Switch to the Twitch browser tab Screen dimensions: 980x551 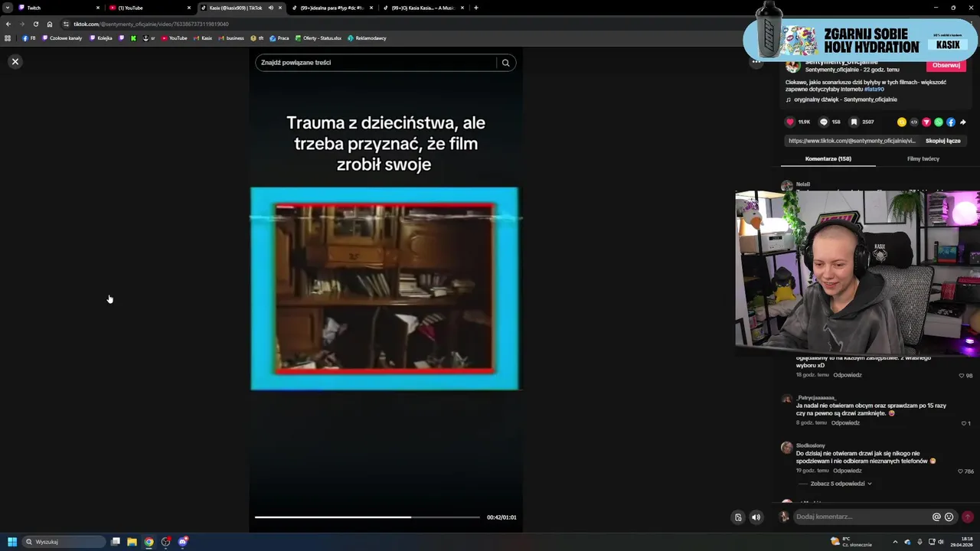pyautogui.click(x=57, y=8)
